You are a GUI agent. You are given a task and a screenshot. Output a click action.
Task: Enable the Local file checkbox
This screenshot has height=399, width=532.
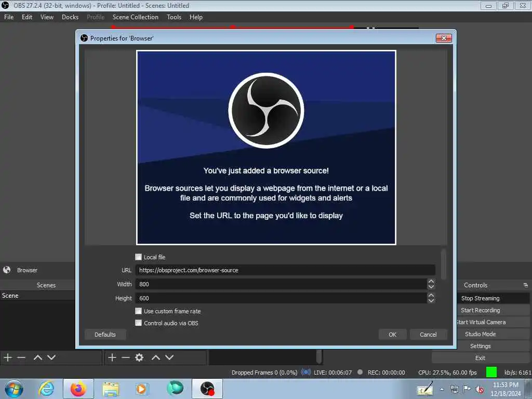(x=138, y=257)
